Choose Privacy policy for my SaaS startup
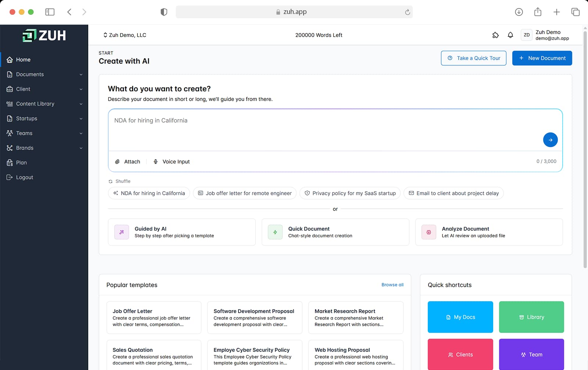 pos(350,193)
